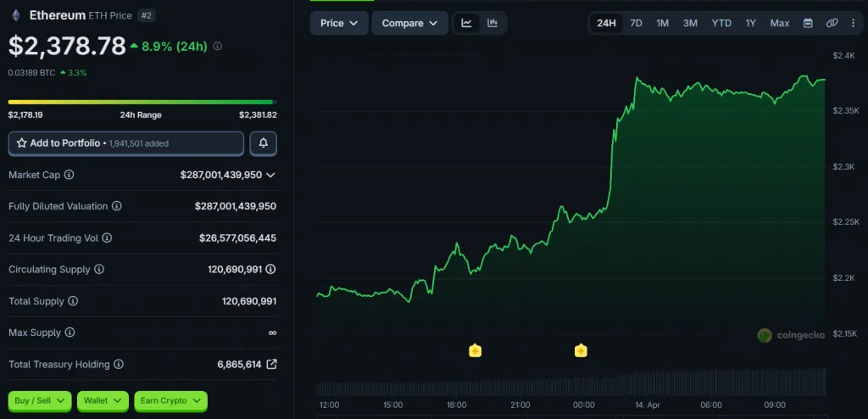Click the 1,941,501 added text
The width and height of the screenshot is (868, 419).
pyautogui.click(x=138, y=143)
